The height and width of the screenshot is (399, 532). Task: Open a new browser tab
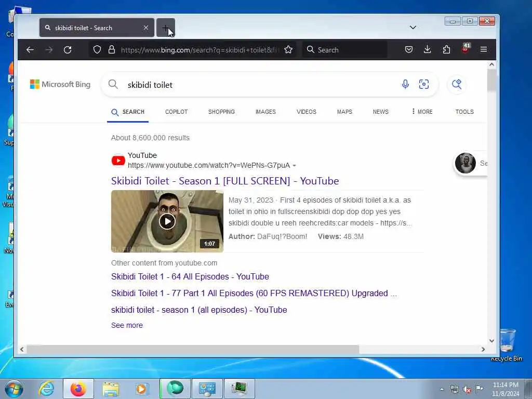tap(166, 28)
